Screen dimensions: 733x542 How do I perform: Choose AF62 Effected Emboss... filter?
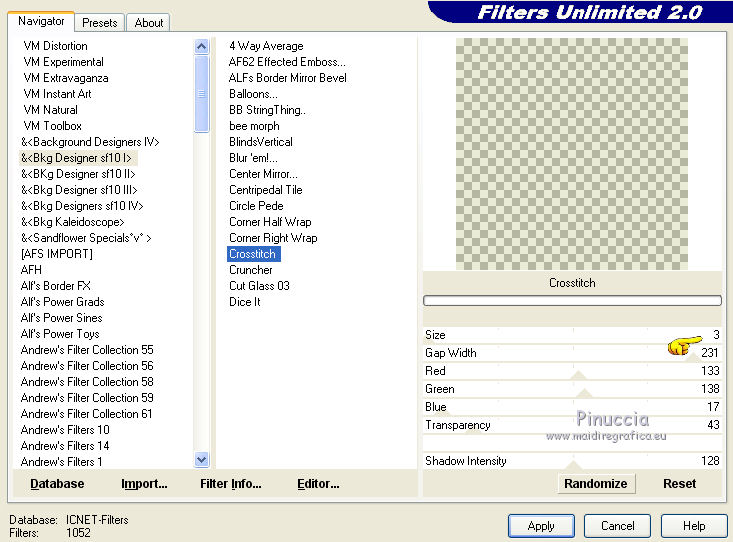[287, 62]
